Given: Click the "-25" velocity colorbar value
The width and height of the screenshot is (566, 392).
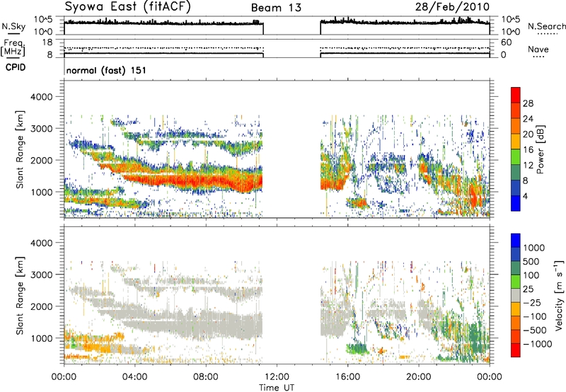Looking at the screenshot, I should click(x=531, y=303).
